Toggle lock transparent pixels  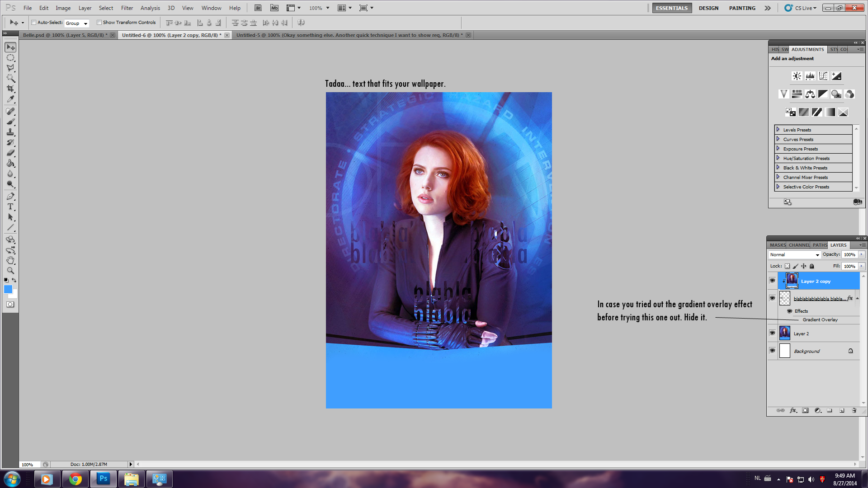[787, 266]
